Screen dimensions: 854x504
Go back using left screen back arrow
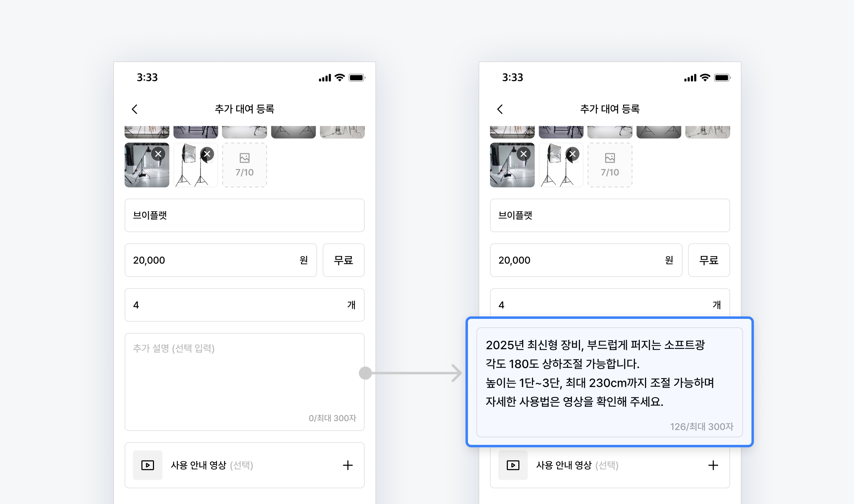point(135,109)
